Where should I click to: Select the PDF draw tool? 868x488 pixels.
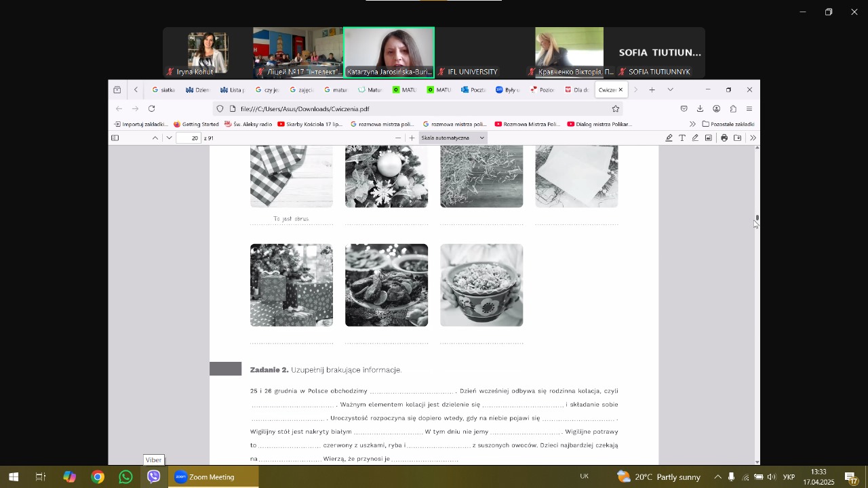coord(695,138)
